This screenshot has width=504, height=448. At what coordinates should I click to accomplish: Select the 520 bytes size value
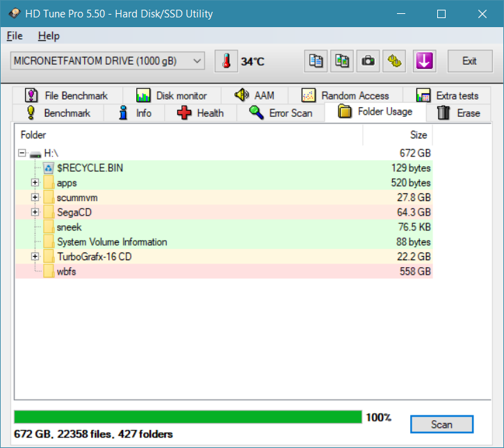[411, 183]
